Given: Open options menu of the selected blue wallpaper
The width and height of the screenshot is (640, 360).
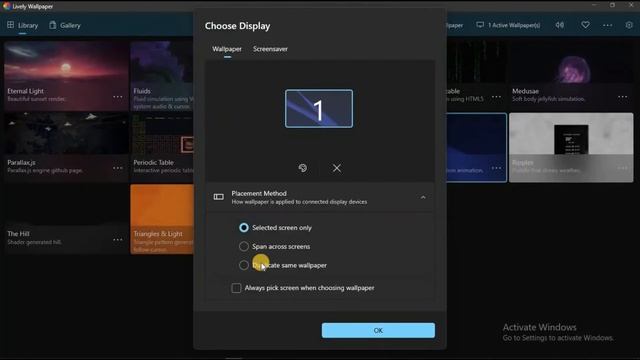Looking at the screenshot, I should coord(496,168).
